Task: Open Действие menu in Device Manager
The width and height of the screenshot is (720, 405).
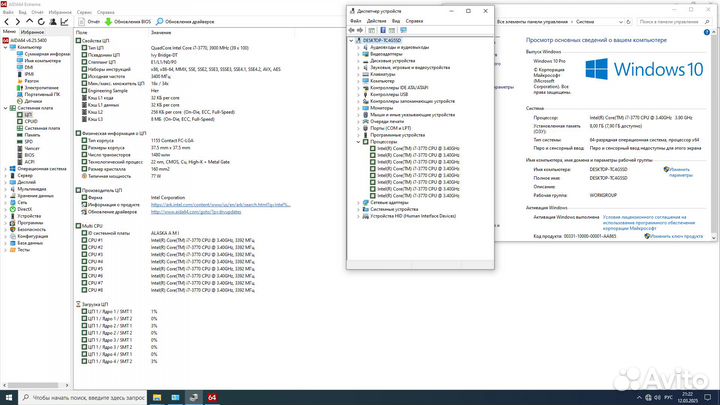Action: (x=377, y=21)
